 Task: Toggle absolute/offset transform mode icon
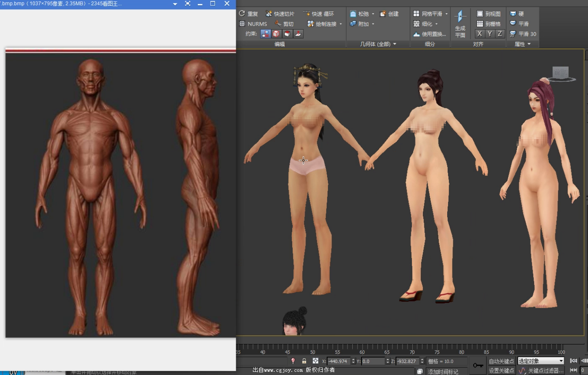(315, 361)
